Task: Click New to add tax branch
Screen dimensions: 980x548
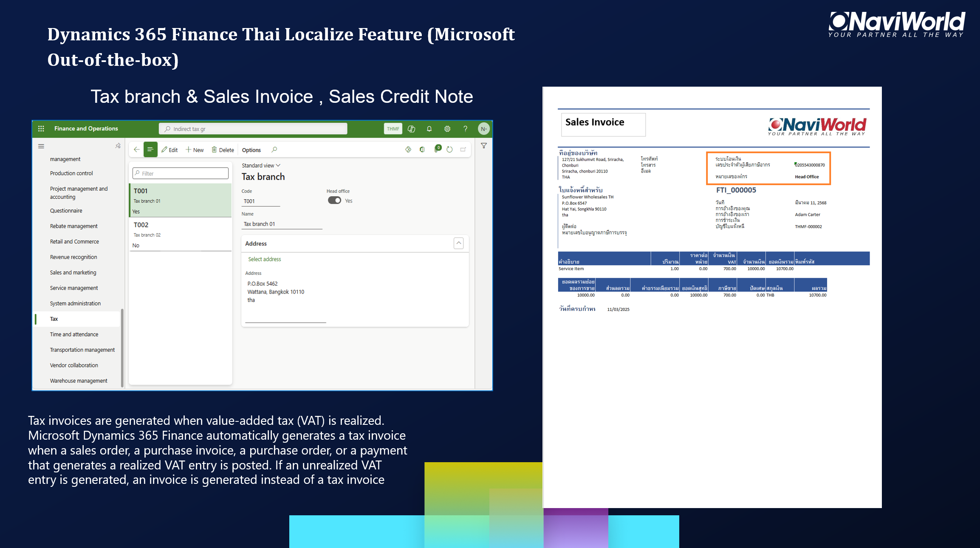Action: click(x=195, y=150)
